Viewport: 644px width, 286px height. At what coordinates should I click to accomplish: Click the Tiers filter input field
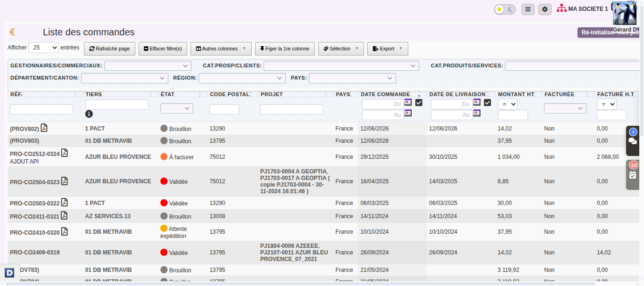click(117, 105)
